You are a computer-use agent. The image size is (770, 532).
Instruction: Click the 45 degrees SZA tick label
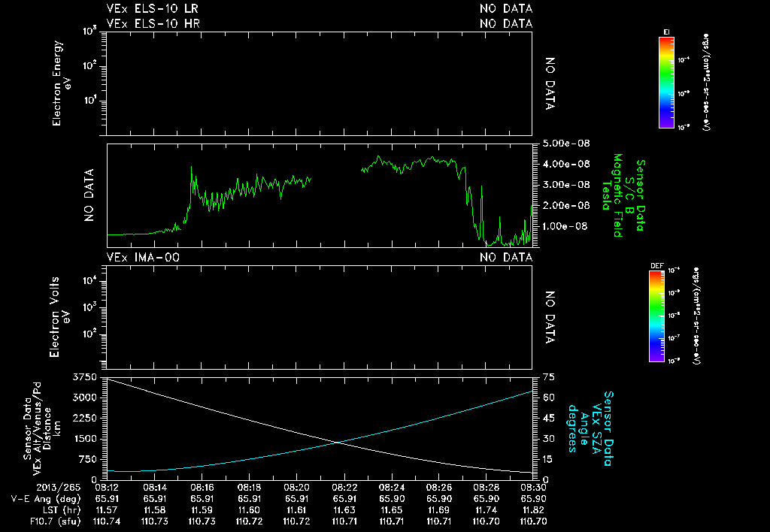point(548,418)
